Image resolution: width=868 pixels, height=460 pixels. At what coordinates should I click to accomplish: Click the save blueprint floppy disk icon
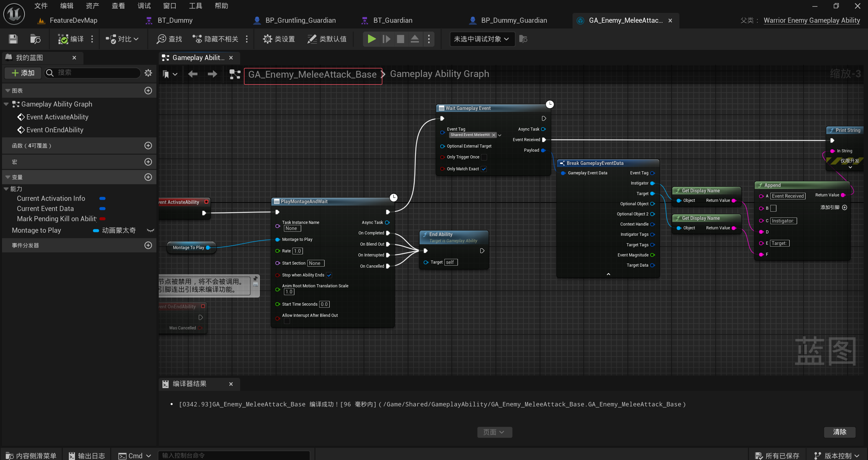pos(13,39)
